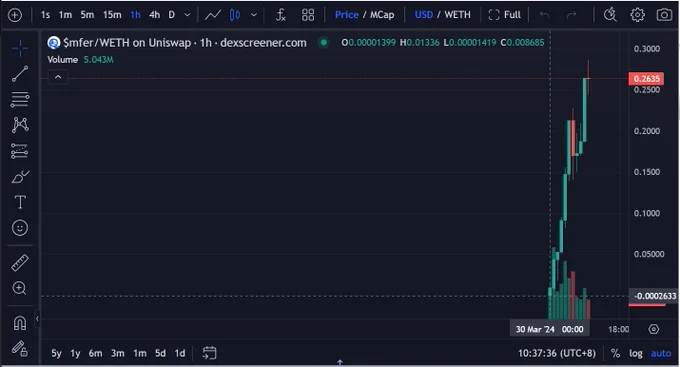Screen dimensions: 680x367
Task: Select the brush drawing tool
Action: [20, 177]
